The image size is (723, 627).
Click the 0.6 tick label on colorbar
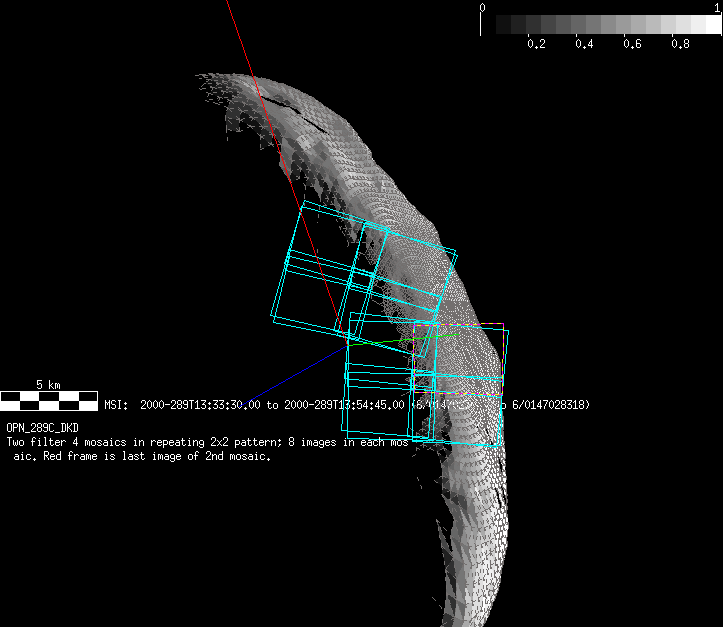tap(632, 44)
